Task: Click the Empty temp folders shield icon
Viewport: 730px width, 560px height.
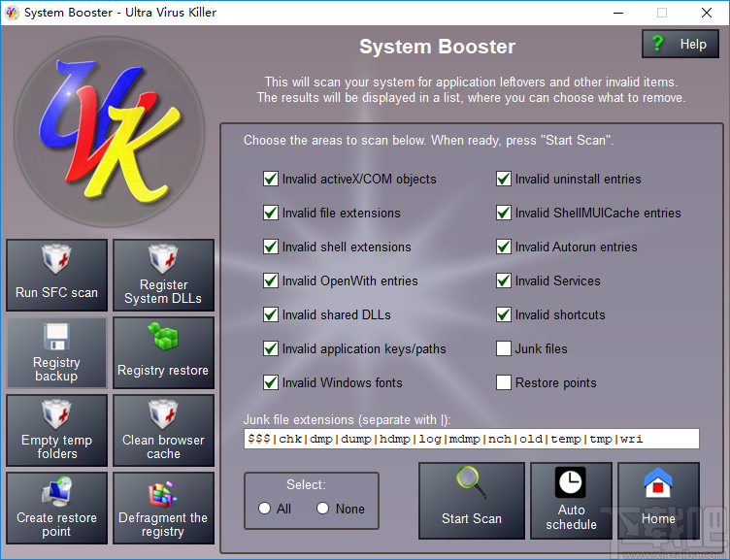Action: [x=56, y=414]
